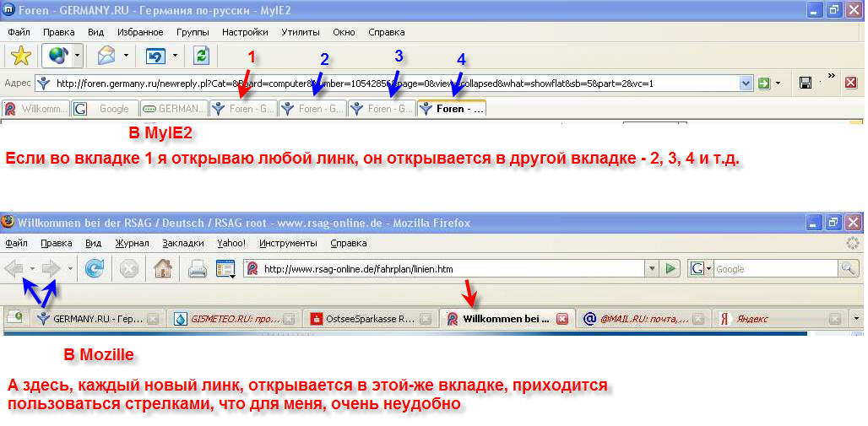
Task: Close the OstseeSparkasse tab in Firefox
Action: pyautogui.click(x=426, y=319)
